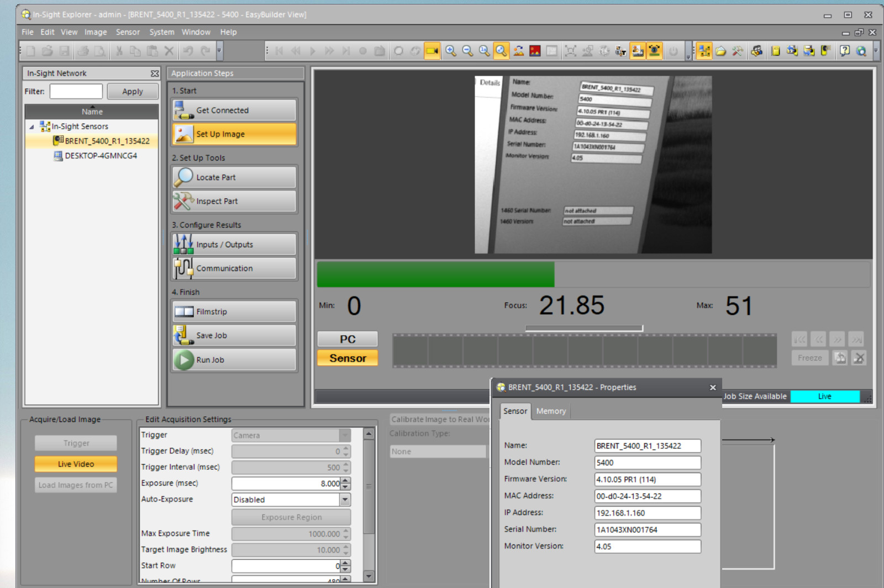Click the Filter text field
The image size is (884, 588).
tap(76, 91)
